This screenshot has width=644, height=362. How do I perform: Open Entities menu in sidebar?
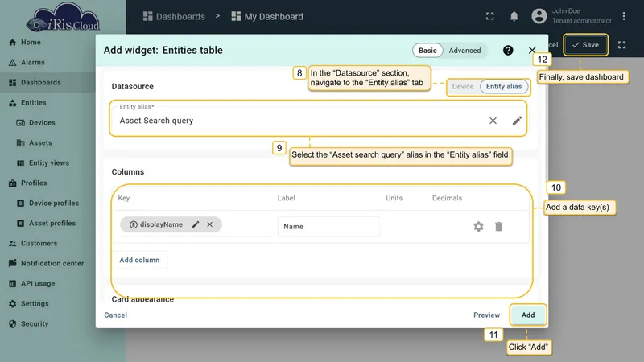point(33,103)
